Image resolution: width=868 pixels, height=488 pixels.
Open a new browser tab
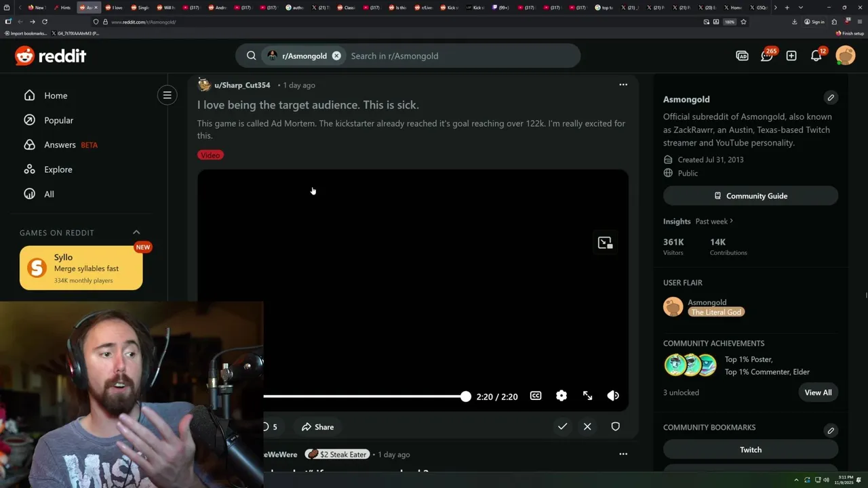pos(787,7)
